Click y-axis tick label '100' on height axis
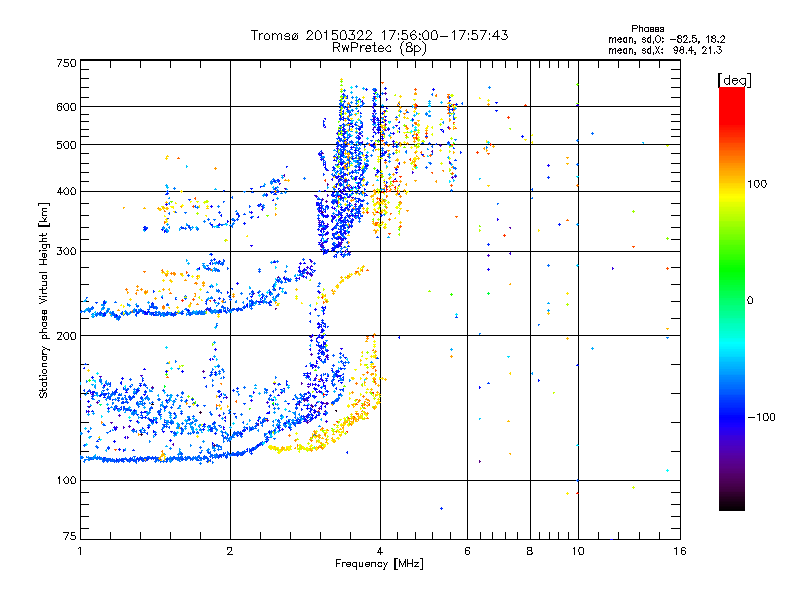800x600 pixels. pyautogui.click(x=67, y=481)
